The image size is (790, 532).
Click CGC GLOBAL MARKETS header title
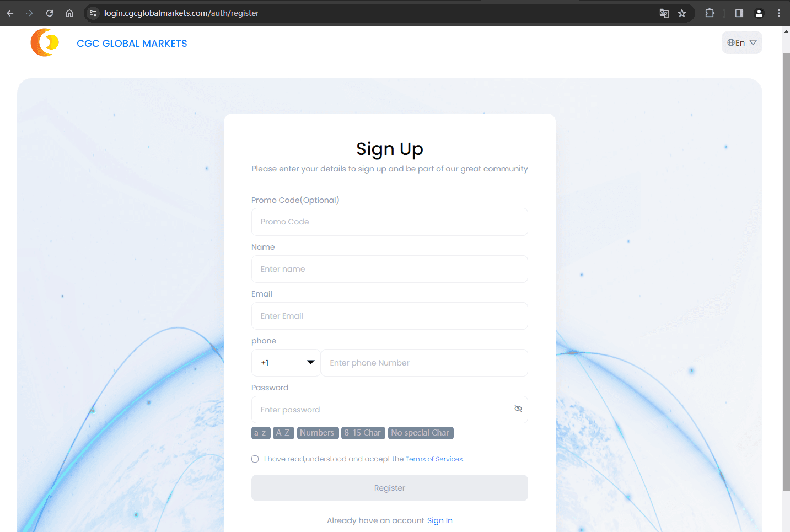click(132, 44)
